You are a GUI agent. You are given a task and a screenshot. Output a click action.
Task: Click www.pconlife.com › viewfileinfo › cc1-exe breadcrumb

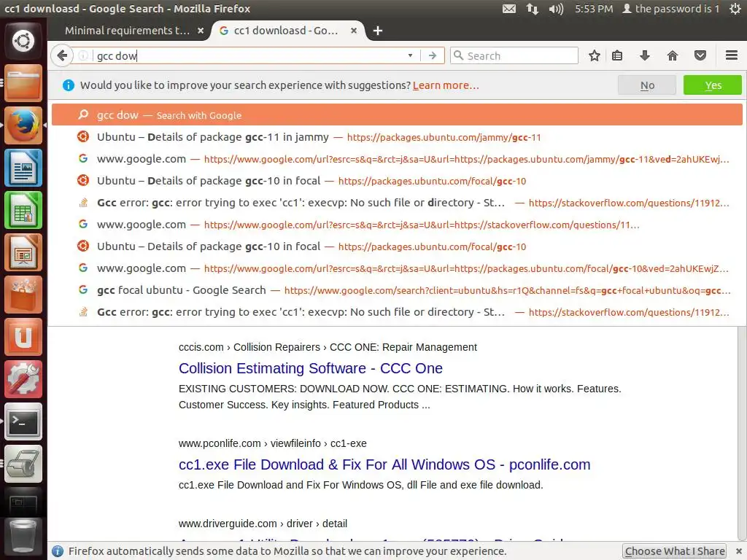273,443
